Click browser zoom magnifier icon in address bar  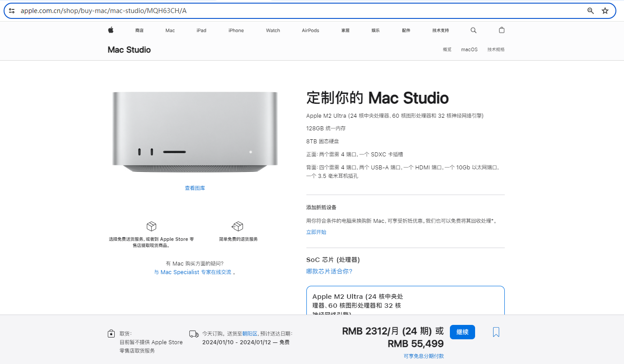coord(591,11)
